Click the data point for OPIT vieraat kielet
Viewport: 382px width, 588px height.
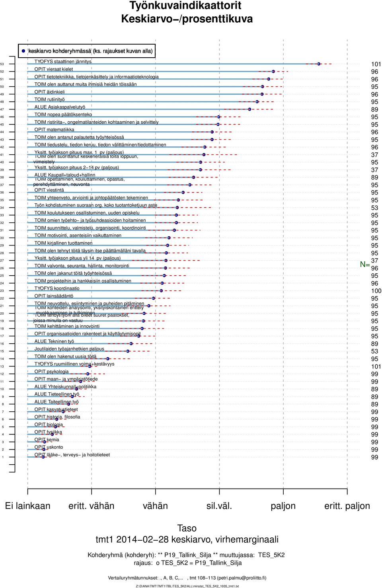click(273, 71)
